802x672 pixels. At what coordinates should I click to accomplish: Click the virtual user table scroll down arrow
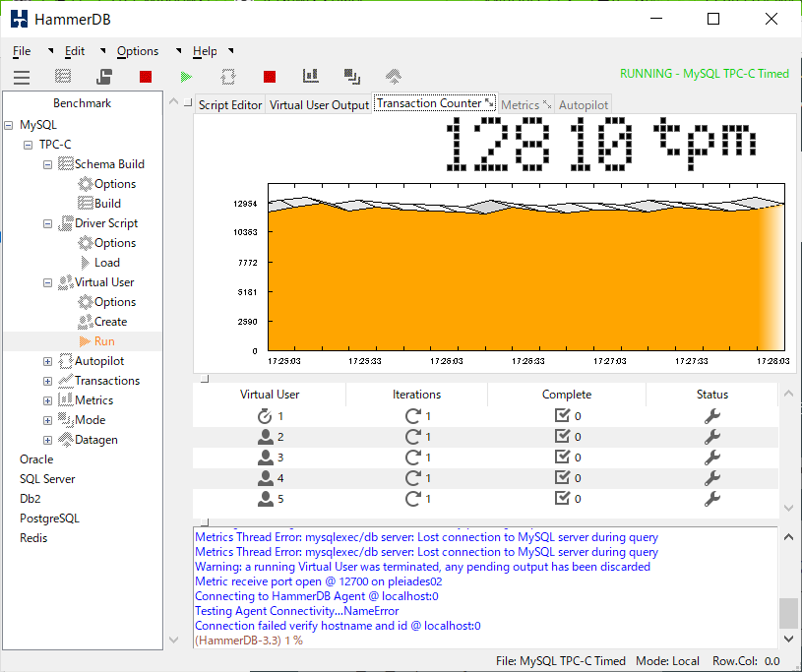[x=788, y=508]
